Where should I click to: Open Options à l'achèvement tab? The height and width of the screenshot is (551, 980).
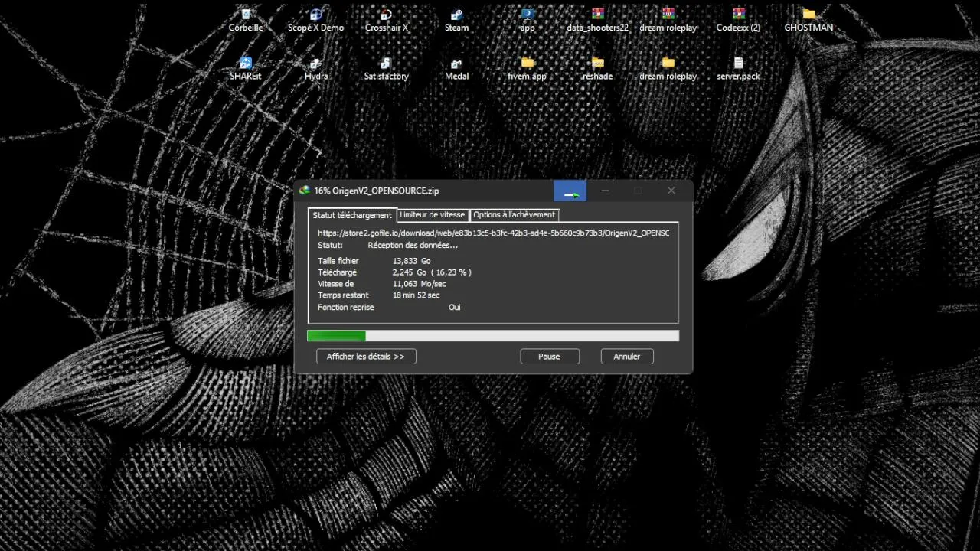(514, 215)
